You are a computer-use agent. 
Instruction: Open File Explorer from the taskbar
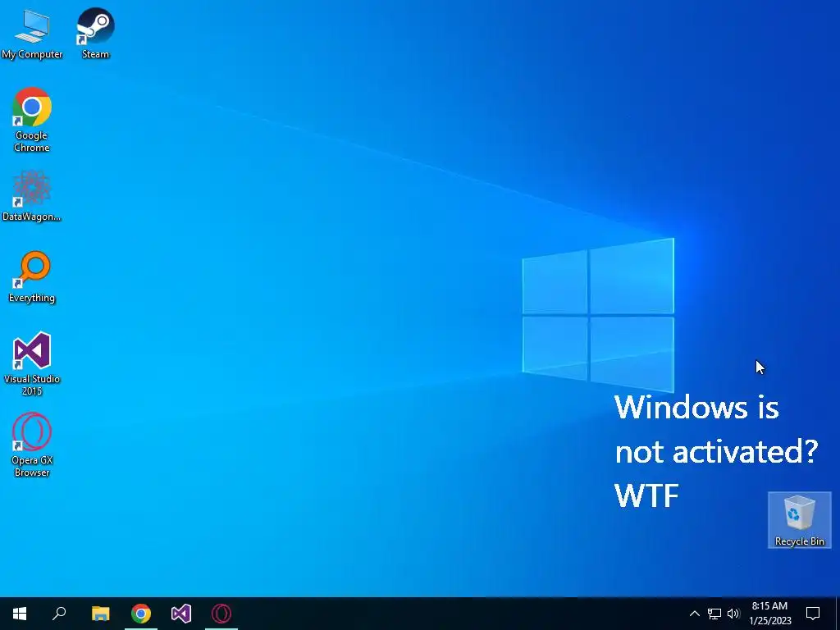click(x=100, y=614)
